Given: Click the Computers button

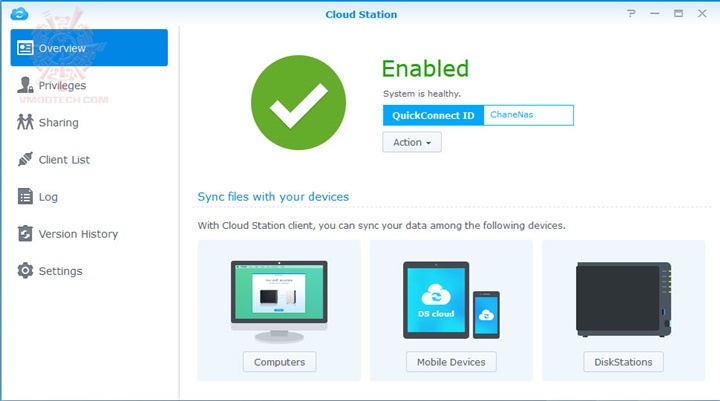Looking at the screenshot, I should tap(280, 362).
